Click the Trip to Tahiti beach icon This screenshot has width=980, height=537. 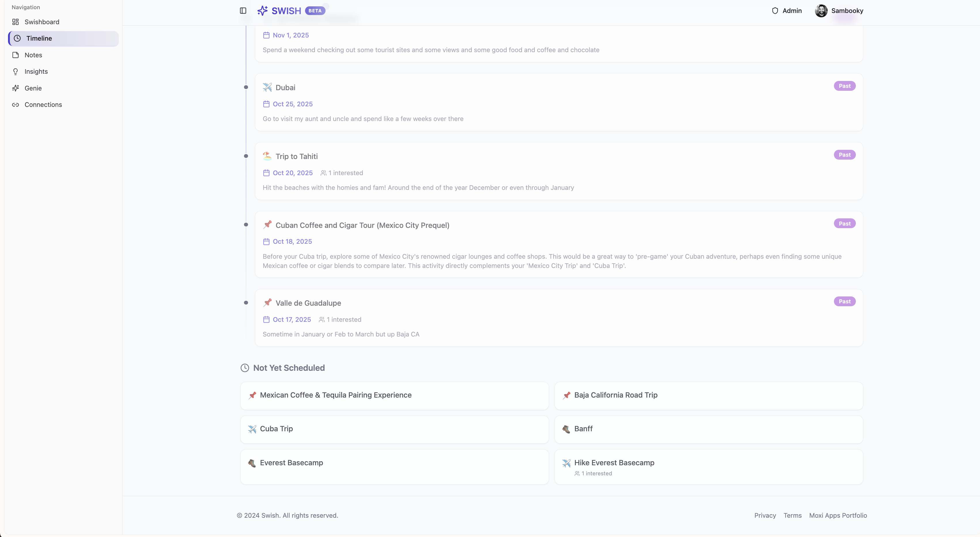(x=267, y=156)
